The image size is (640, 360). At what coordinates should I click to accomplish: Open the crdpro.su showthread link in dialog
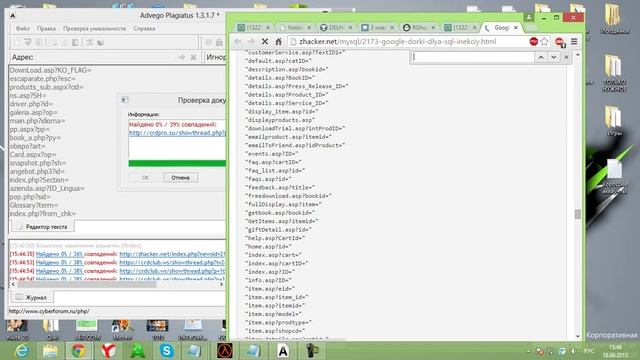click(x=177, y=133)
